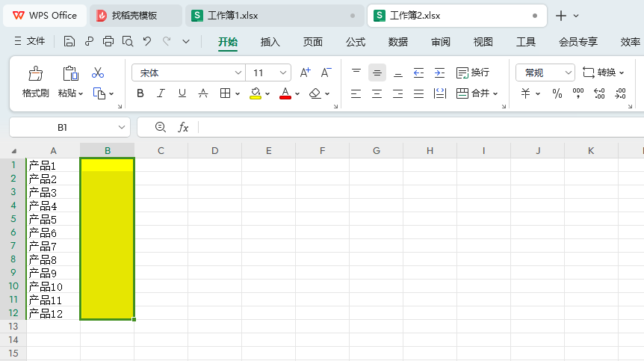Click the Increase Decimal places icon
This screenshot has width=644, height=361.
tap(599, 93)
